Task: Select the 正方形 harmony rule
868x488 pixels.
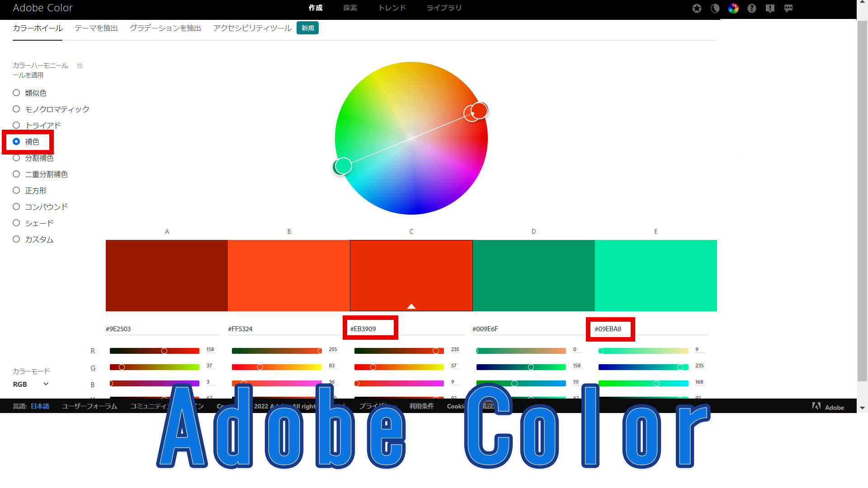Action: pos(30,190)
